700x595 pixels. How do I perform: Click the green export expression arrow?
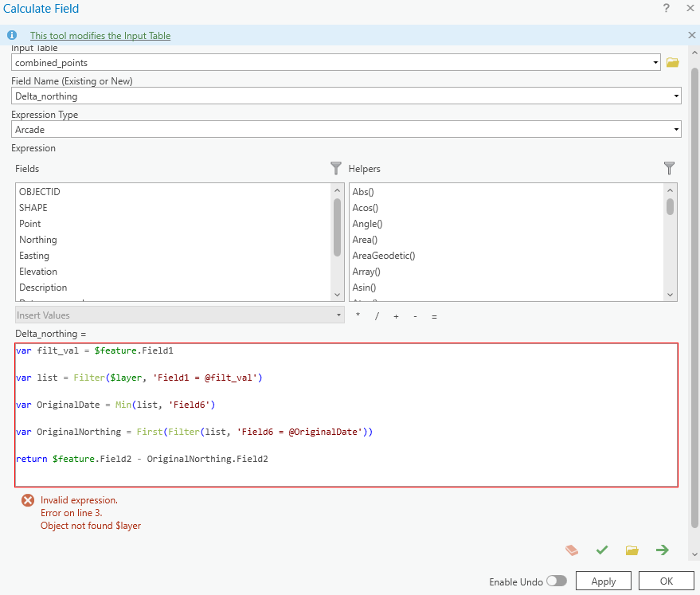(x=662, y=550)
